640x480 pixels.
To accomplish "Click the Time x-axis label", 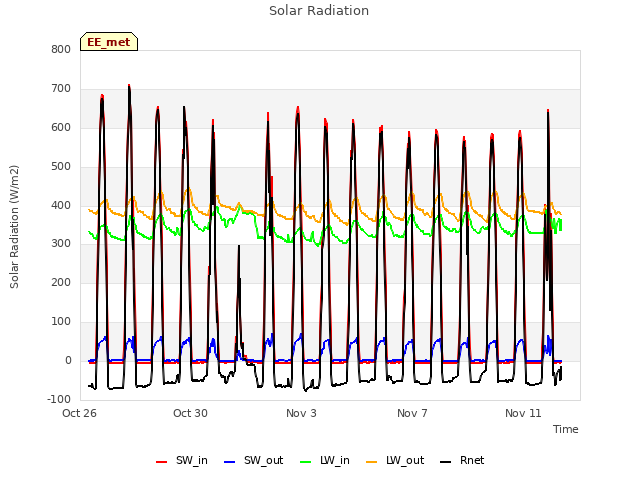I will [x=565, y=429].
